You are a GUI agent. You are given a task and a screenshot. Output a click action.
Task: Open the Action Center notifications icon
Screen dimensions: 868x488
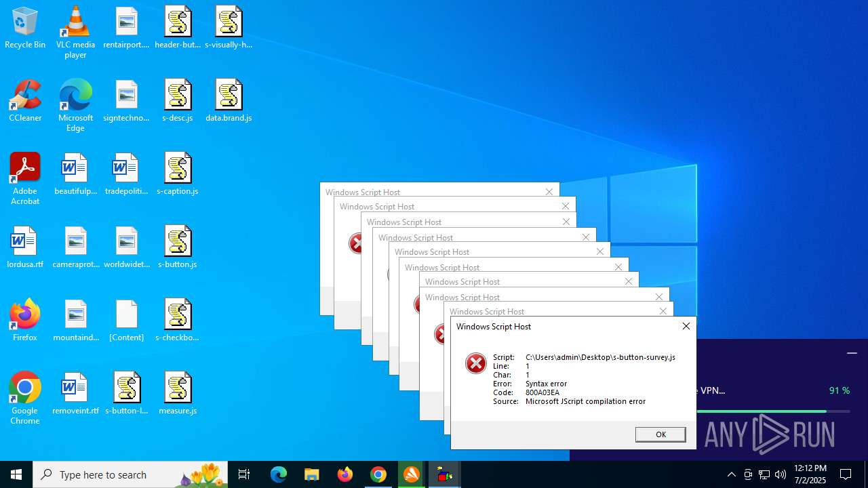click(x=846, y=474)
